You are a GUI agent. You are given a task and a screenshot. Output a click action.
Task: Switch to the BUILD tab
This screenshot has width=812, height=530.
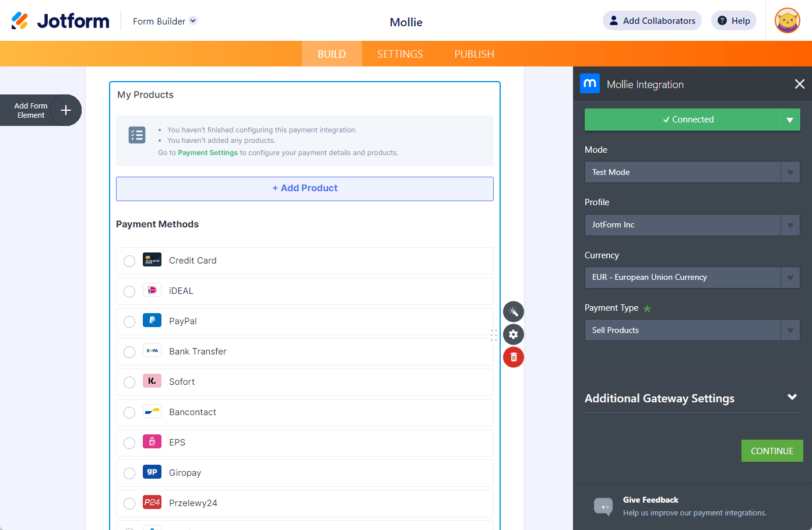tap(332, 54)
